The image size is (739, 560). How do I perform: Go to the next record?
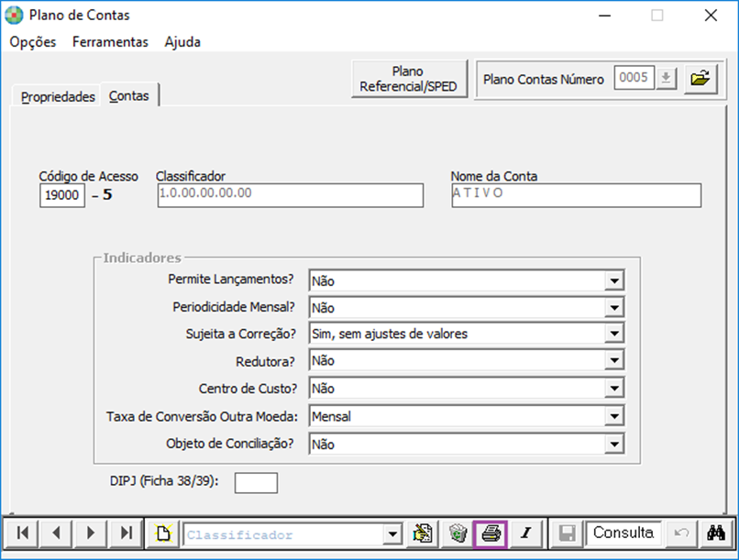tap(91, 533)
